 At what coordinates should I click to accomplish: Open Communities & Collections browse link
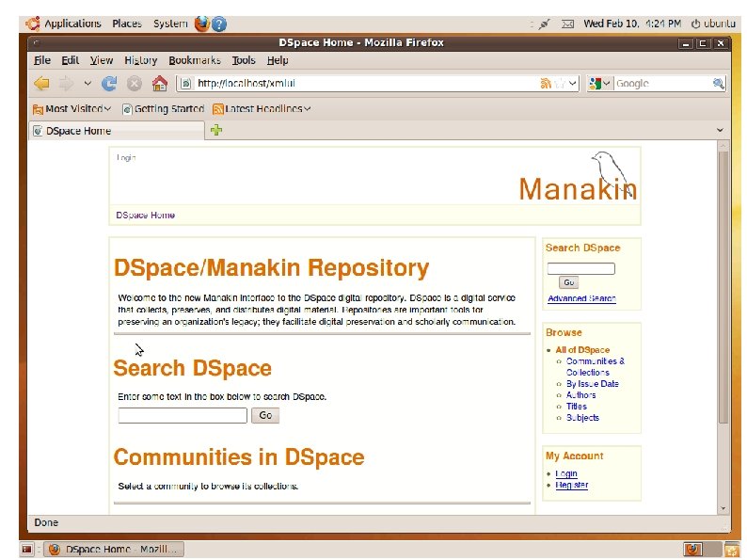(x=595, y=366)
